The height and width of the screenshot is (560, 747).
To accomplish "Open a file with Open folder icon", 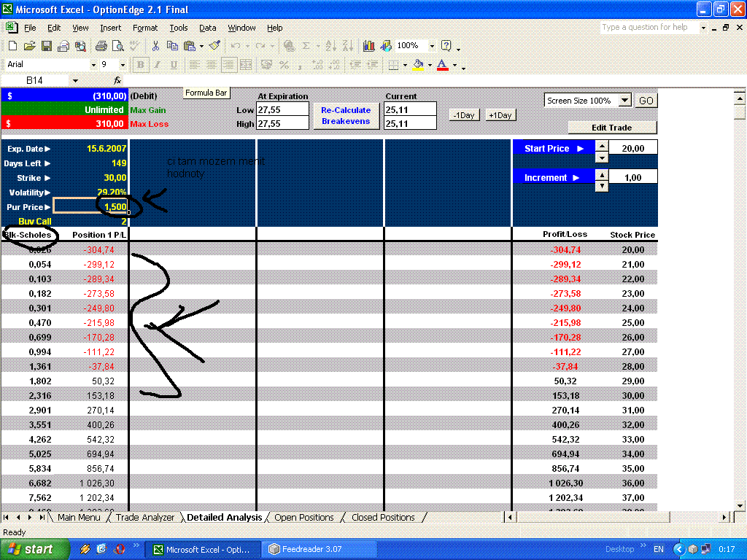I will (29, 46).
